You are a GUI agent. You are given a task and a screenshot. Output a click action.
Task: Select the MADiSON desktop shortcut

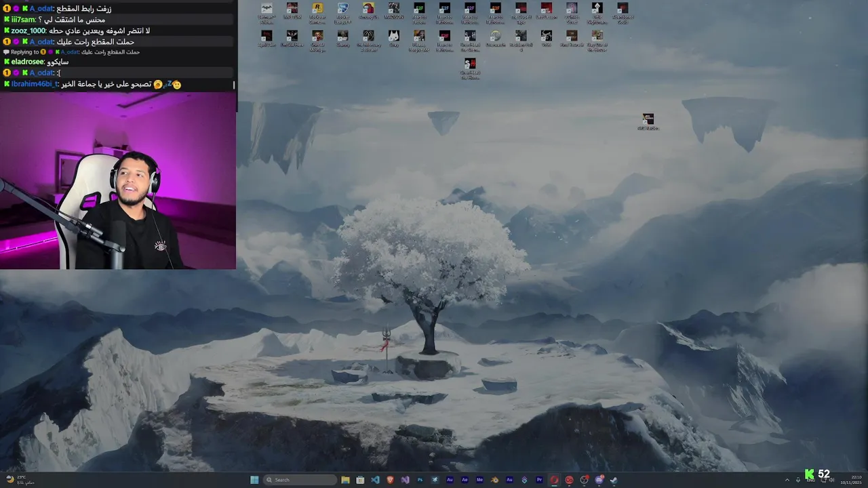point(393,12)
